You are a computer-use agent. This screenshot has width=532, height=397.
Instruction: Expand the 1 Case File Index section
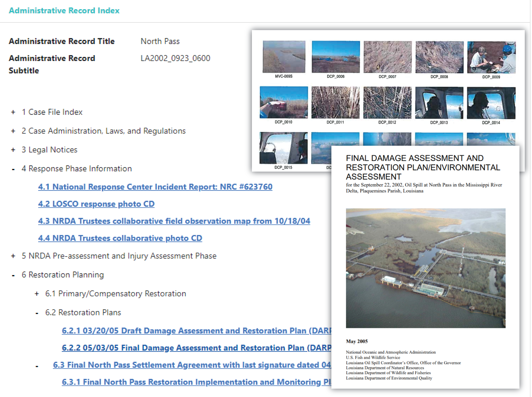click(x=13, y=112)
